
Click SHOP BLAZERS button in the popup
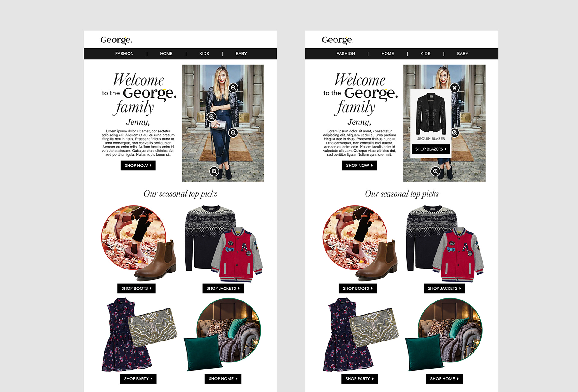tap(431, 149)
